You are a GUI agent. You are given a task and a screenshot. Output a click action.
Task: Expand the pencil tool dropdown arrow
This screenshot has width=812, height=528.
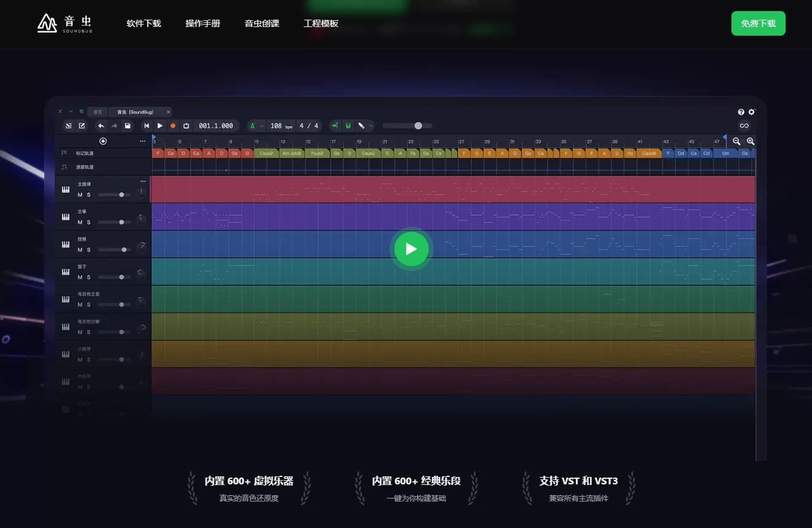coord(371,126)
